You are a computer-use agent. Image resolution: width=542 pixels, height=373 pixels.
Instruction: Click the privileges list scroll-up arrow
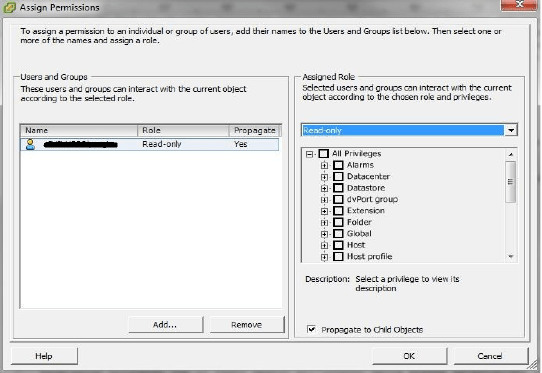click(x=511, y=154)
